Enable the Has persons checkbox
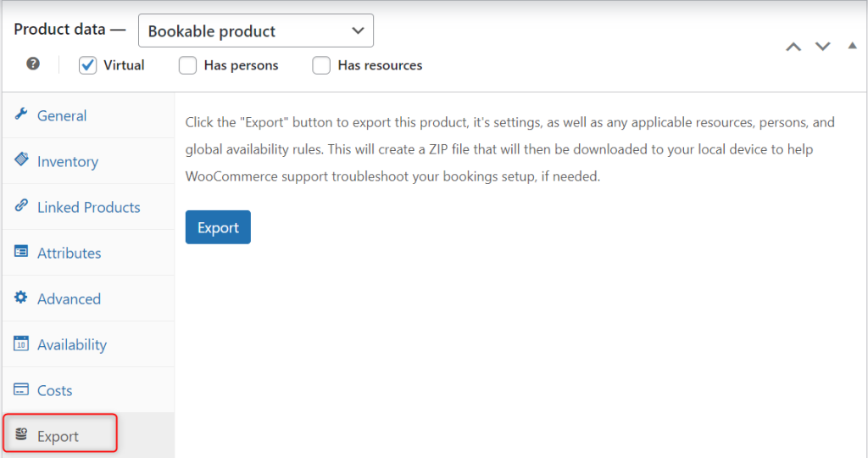 tap(188, 65)
